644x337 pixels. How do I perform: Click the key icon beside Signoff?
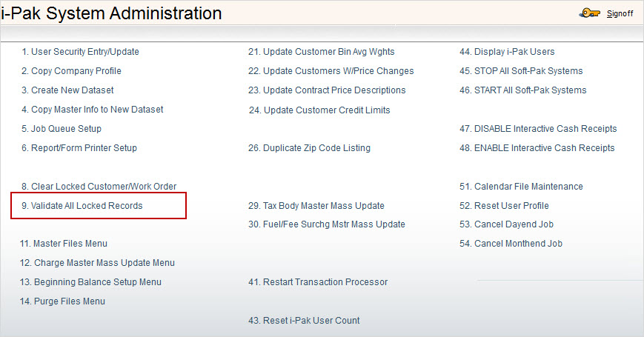tap(589, 13)
